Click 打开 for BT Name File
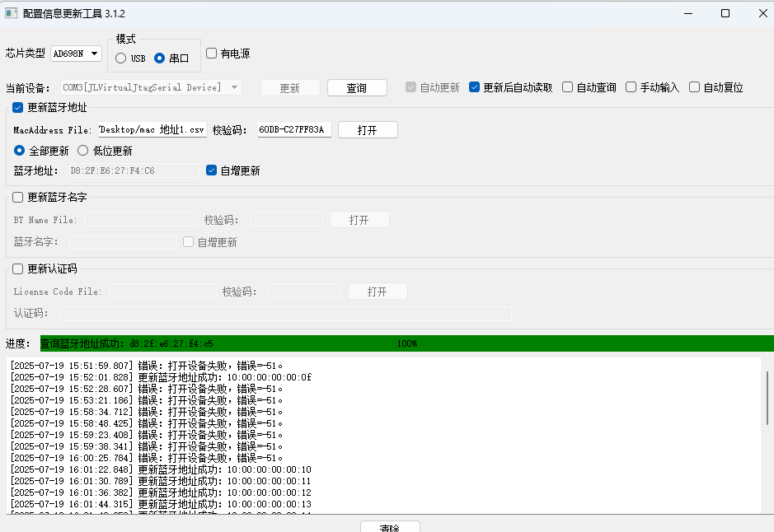The width and height of the screenshot is (774, 532). click(x=359, y=220)
